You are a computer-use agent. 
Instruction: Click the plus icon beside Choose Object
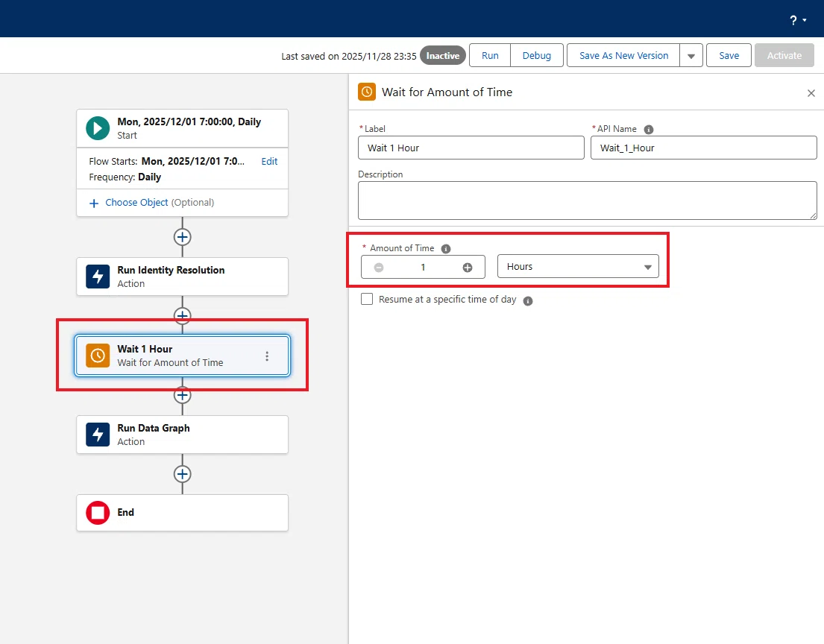(x=94, y=203)
